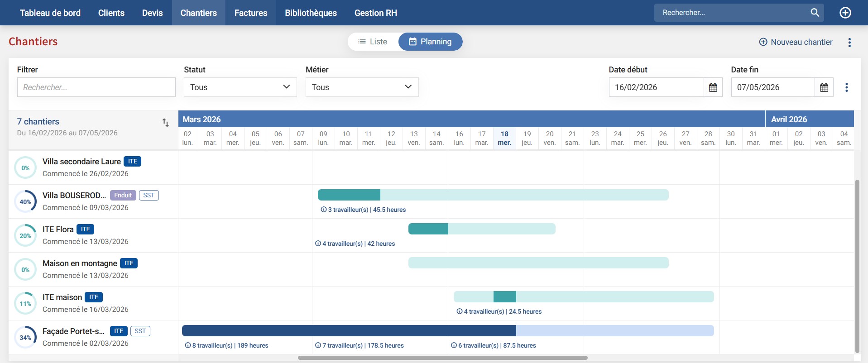
Task: Open the filter bar three-dot menu
Action: 846,87
